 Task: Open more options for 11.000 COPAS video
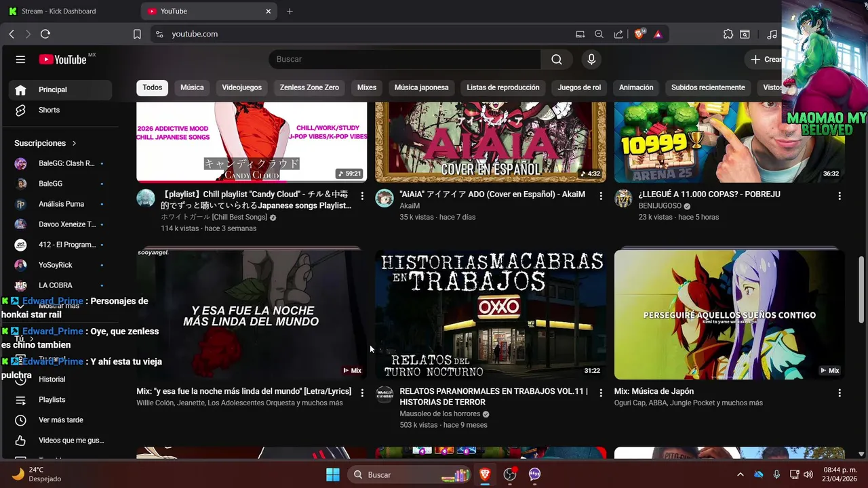click(x=840, y=196)
